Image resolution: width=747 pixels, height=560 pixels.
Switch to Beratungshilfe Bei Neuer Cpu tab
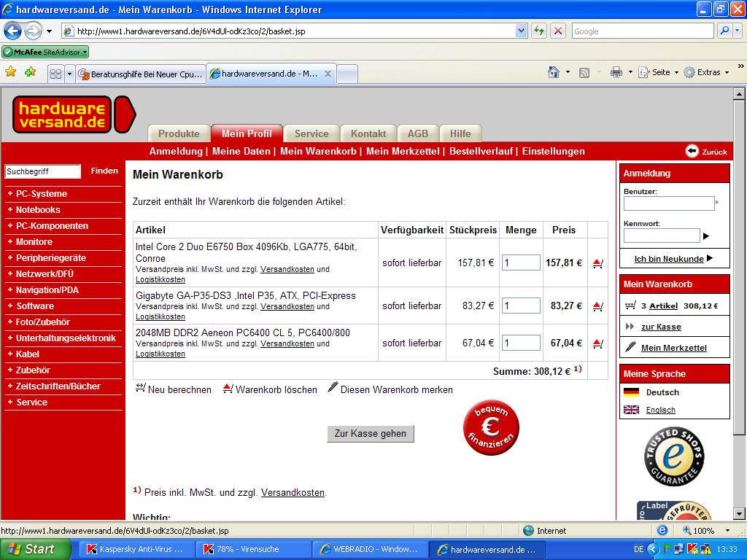(141, 74)
